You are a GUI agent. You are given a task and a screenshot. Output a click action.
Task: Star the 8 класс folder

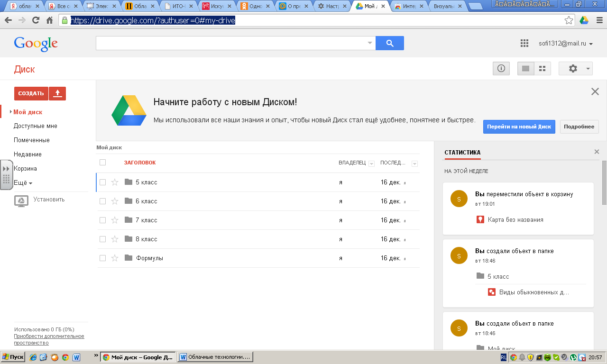[x=114, y=239]
